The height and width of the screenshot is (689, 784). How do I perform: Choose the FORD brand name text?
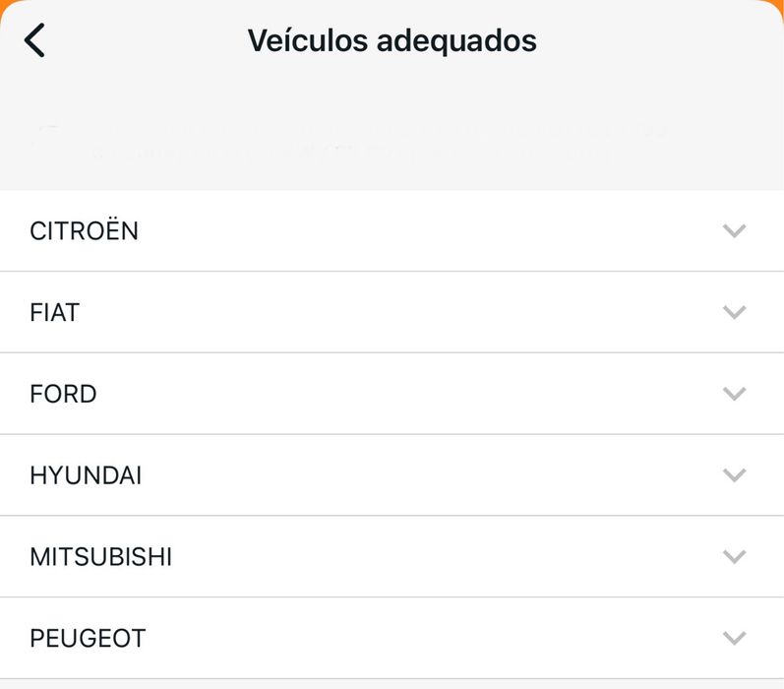64,394
